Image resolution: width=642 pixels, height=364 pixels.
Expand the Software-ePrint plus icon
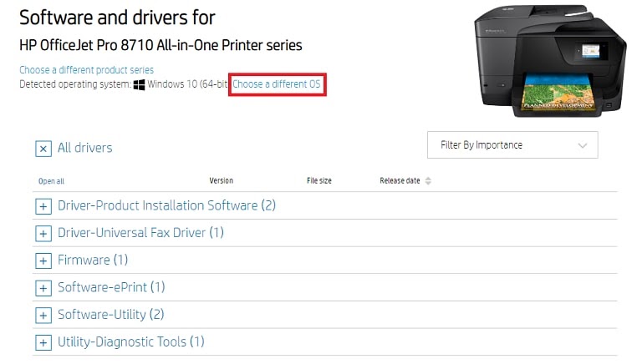pos(43,288)
